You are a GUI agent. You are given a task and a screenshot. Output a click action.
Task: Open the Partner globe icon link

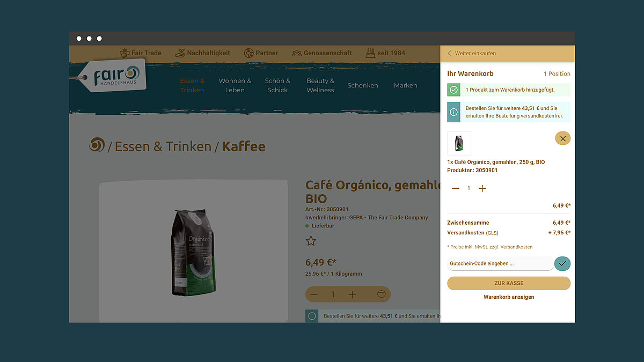248,53
